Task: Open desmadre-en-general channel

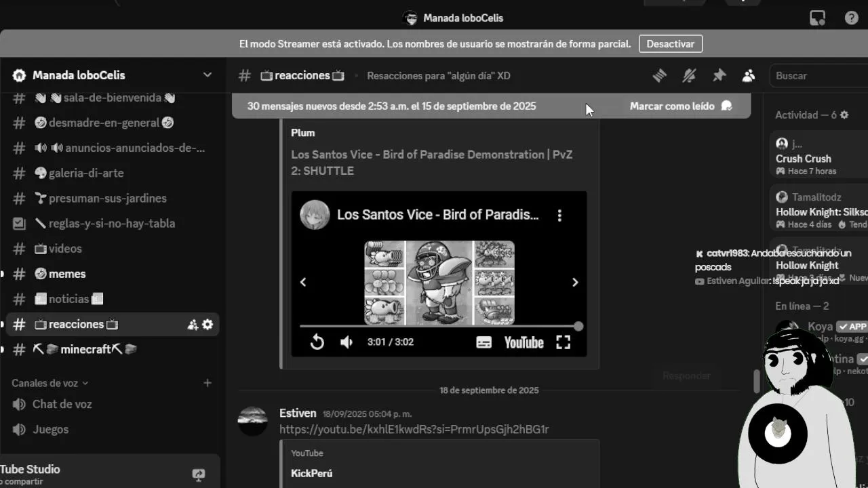Action: [x=112, y=123]
